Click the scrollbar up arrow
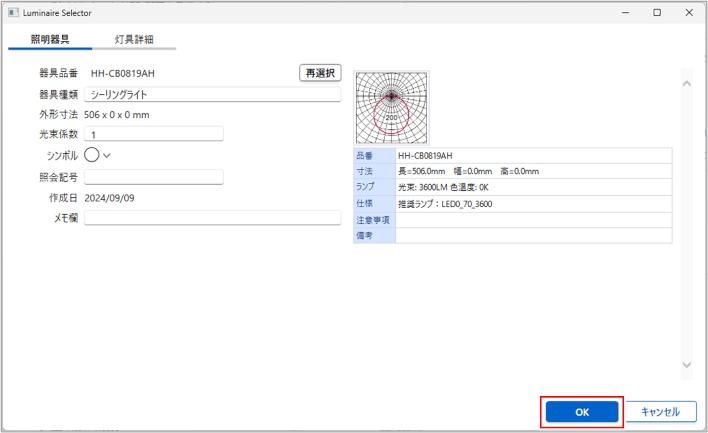 pyautogui.click(x=686, y=83)
